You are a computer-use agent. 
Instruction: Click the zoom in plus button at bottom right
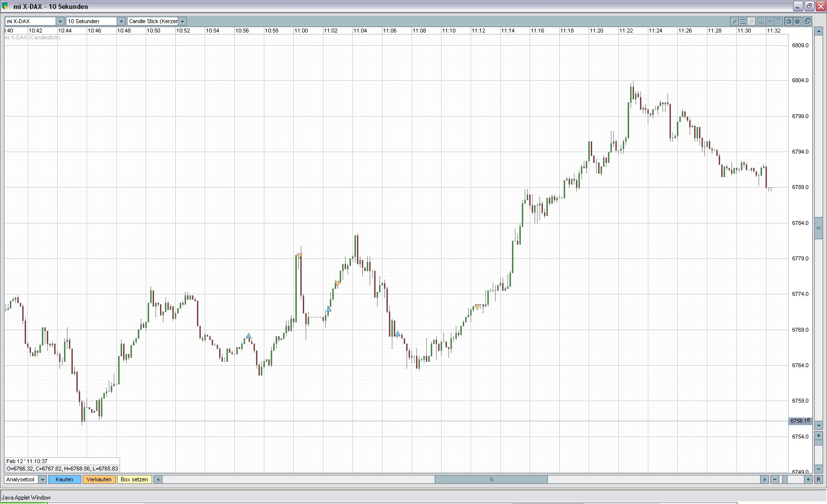click(808, 479)
